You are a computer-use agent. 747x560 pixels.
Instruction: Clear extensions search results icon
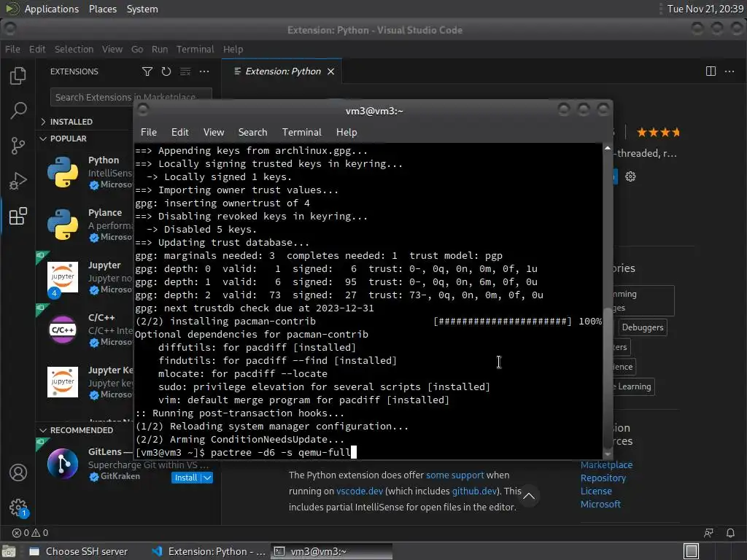185,71
